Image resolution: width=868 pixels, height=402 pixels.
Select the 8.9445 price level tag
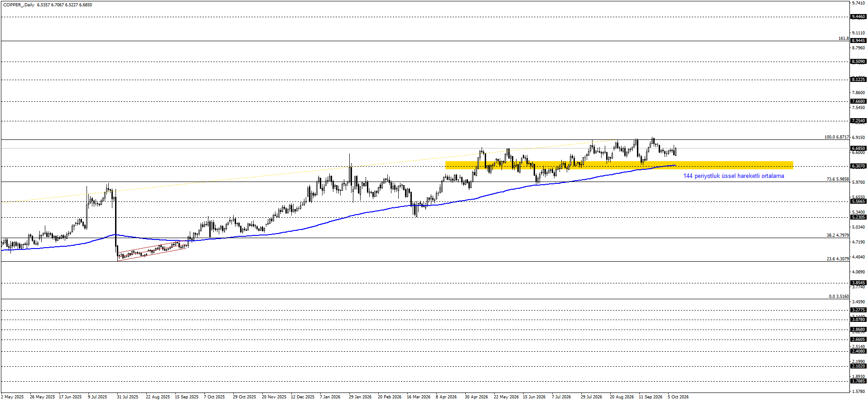pyautogui.click(x=858, y=41)
